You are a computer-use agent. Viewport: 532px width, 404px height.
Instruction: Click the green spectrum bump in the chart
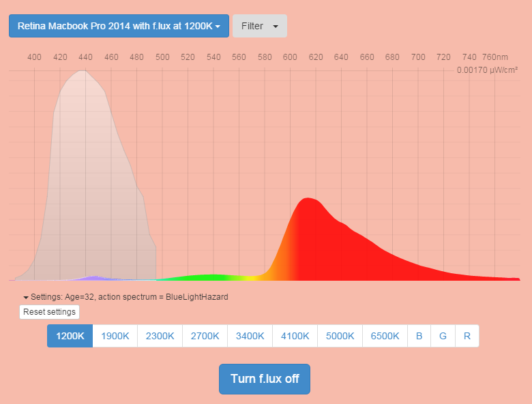[x=211, y=277]
